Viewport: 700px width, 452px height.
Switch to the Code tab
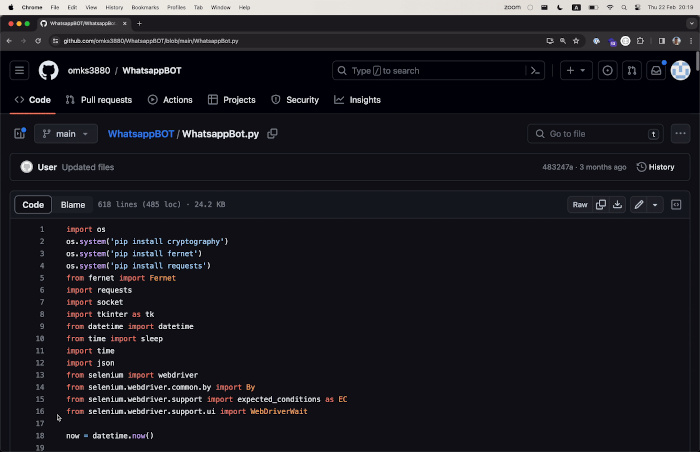[33, 100]
